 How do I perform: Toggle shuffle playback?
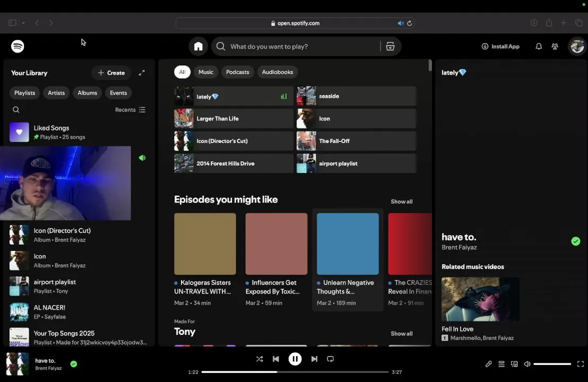tap(260, 359)
